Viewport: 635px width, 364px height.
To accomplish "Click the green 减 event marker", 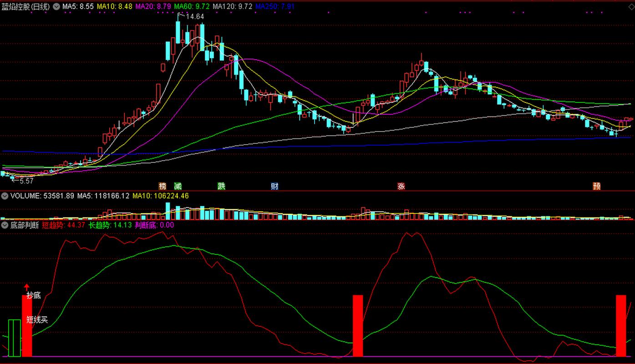I will (x=178, y=186).
